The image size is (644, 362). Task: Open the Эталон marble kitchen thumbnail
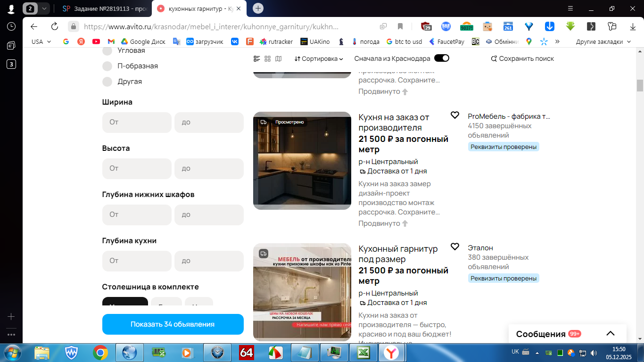point(302,292)
